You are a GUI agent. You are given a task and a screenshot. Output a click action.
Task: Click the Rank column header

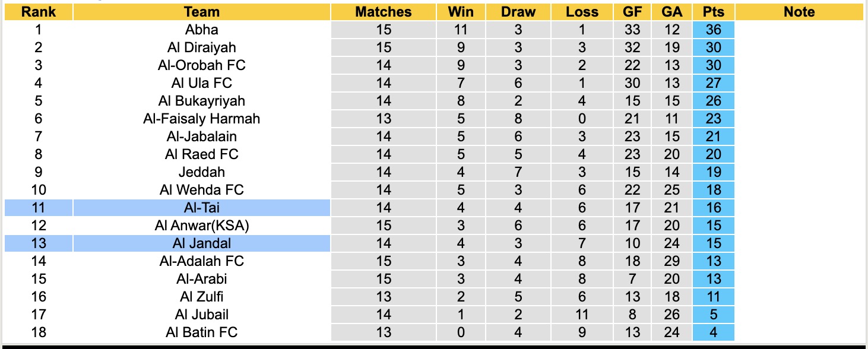pyautogui.click(x=38, y=12)
